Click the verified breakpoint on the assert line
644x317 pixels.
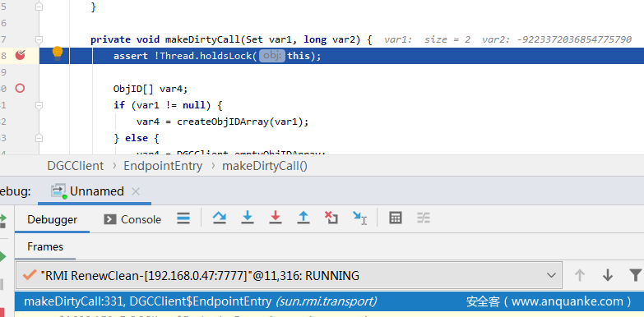20,55
